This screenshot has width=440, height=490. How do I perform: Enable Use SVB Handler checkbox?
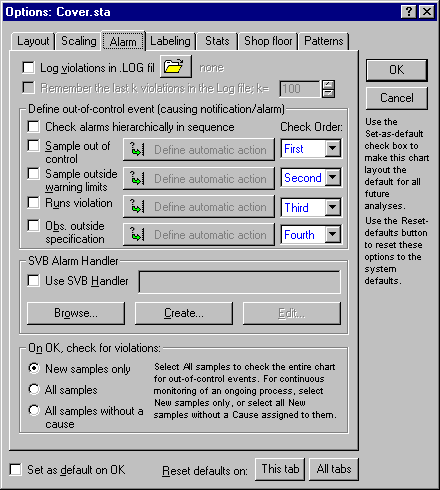point(33,281)
